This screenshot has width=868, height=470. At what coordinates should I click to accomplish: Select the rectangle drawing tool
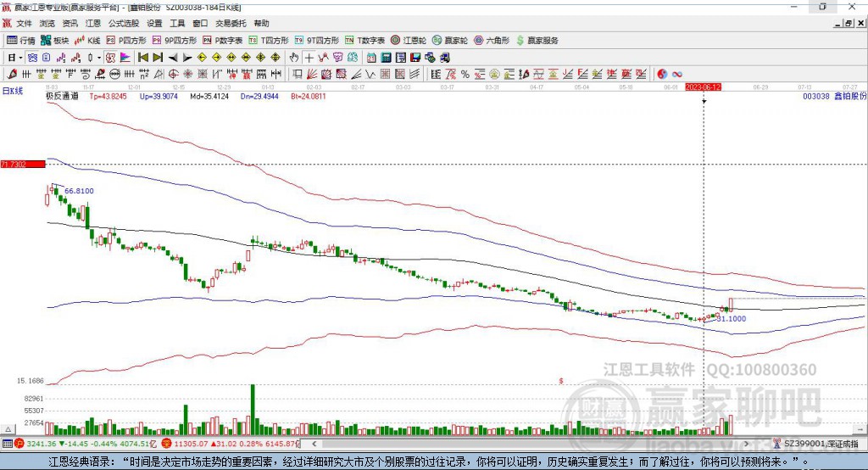(298, 75)
